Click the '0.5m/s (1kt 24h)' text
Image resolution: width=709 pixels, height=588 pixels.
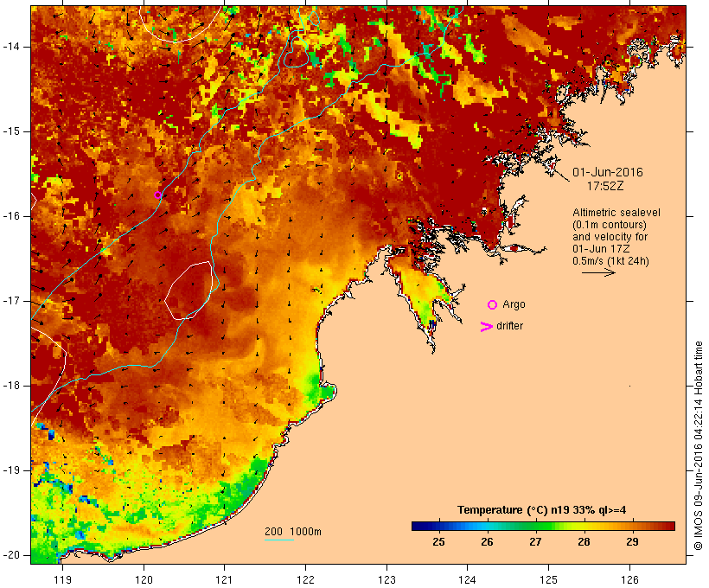[x=610, y=261]
